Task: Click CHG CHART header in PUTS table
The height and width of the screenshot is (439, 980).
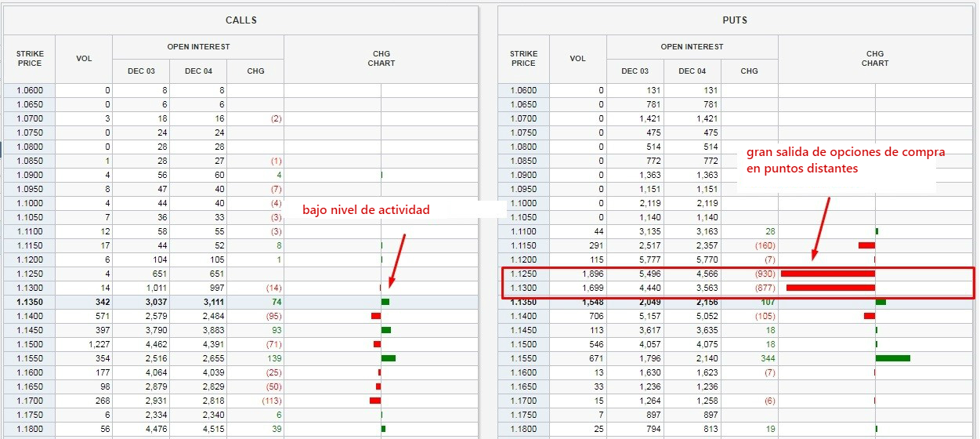Action: click(874, 59)
